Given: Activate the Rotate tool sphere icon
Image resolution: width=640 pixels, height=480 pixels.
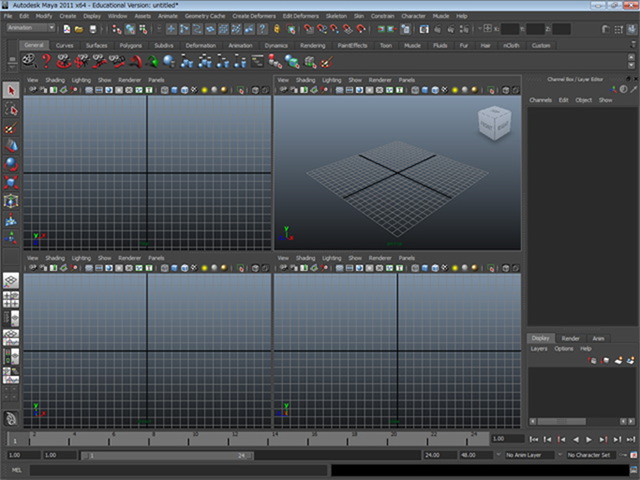Looking at the screenshot, I should point(11,164).
